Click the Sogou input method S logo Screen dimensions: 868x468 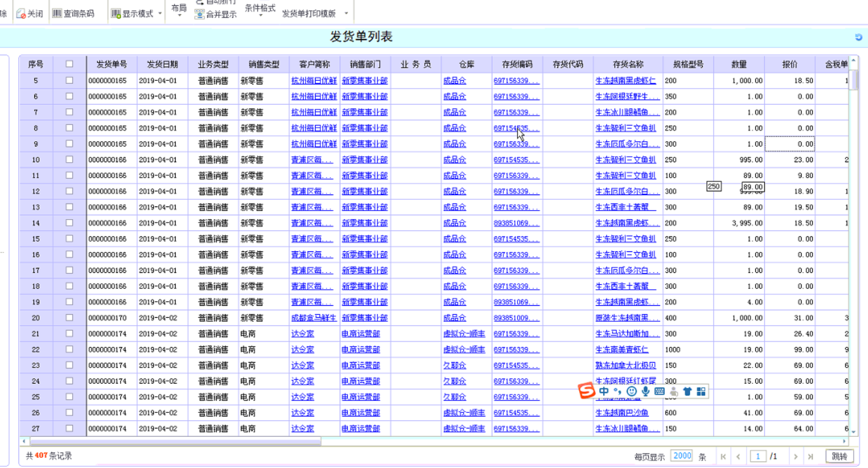pyautogui.click(x=587, y=391)
